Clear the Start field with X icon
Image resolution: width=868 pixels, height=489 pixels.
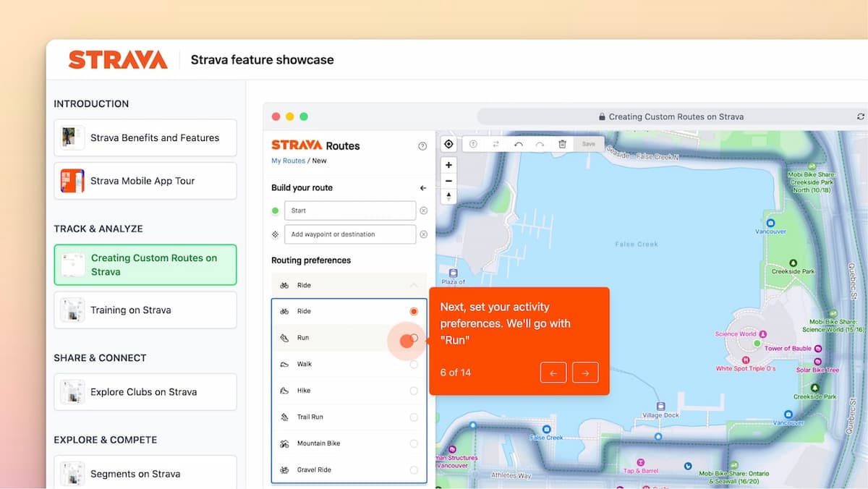424,211
